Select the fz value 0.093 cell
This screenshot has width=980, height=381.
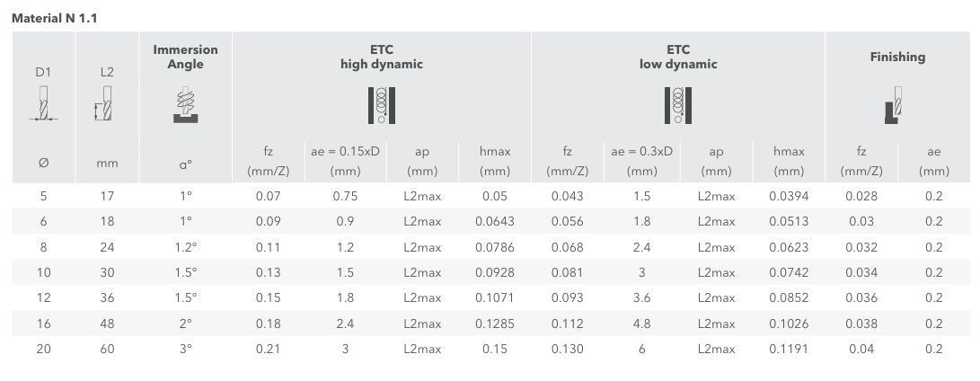pos(567,297)
